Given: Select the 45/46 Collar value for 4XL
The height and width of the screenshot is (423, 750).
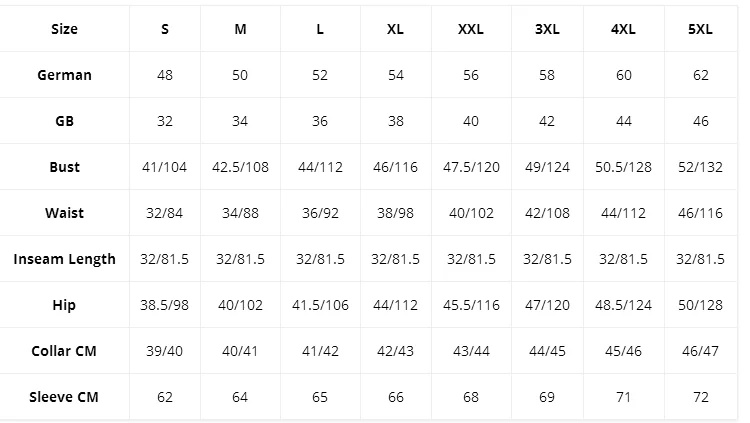Looking at the screenshot, I should click(623, 351).
